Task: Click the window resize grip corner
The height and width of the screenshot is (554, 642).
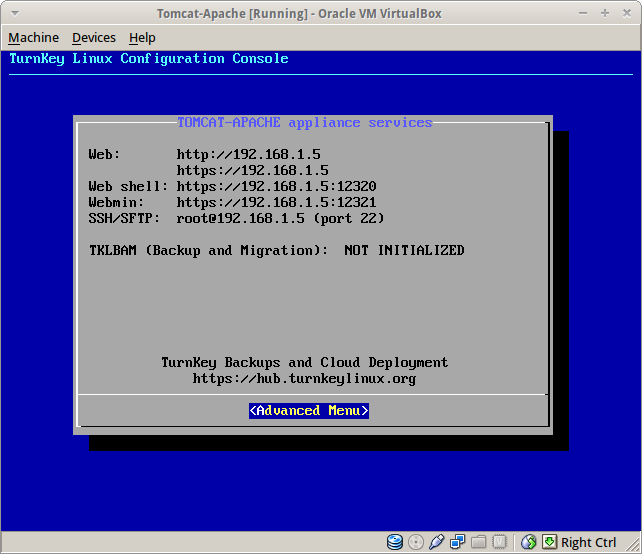Action: pyautogui.click(x=632, y=544)
